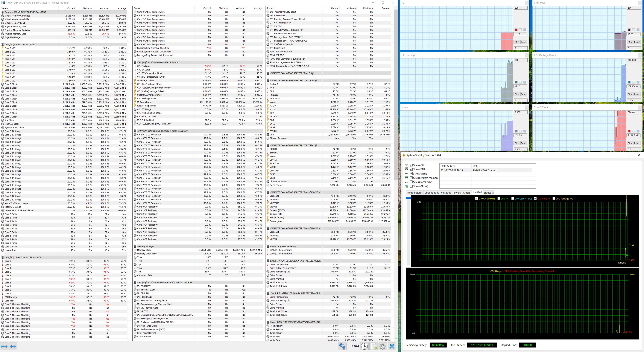Select the Cooling Fans tab
This screenshot has width=644, height=352.
(431, 193)
